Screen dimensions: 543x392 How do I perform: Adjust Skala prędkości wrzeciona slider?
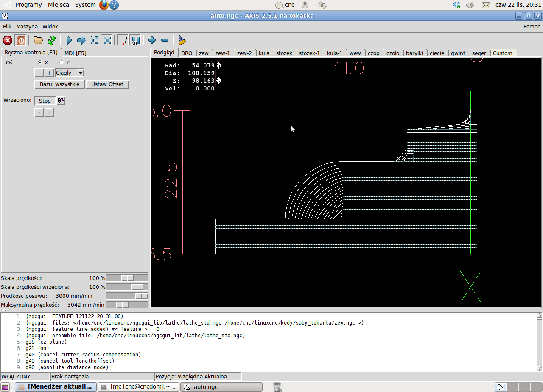click(127, 287)
